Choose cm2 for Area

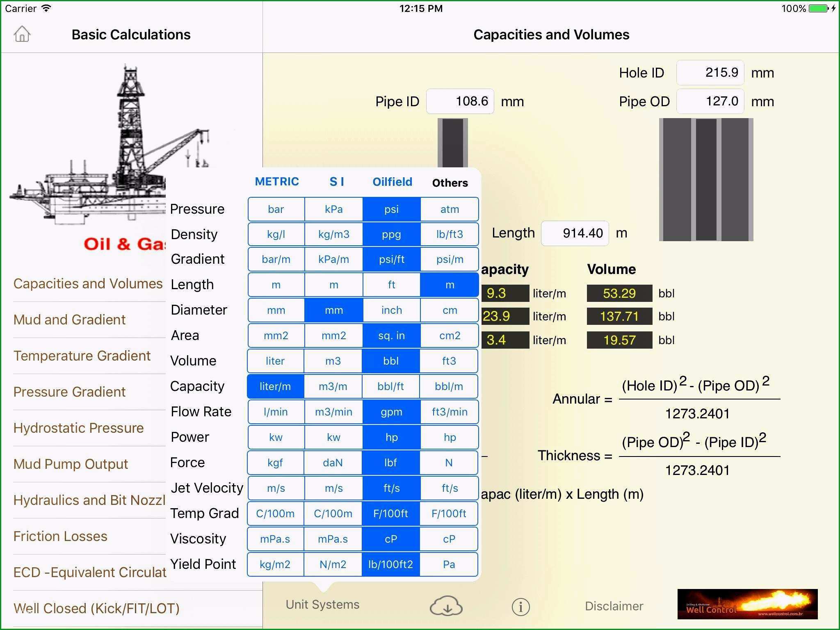pyautogui.click(x=450, y=336)
